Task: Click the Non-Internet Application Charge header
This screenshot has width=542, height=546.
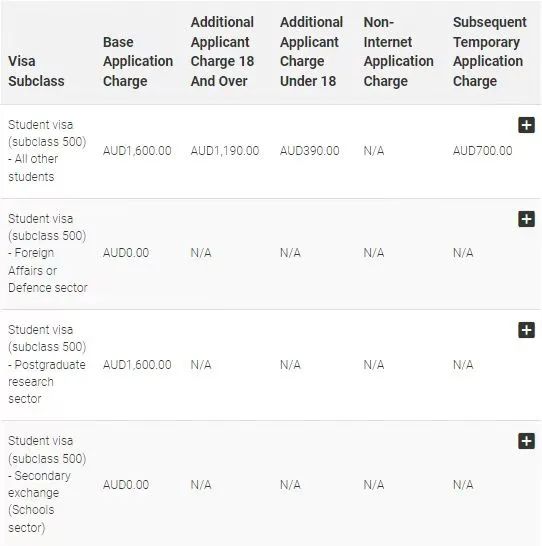Action: [398, 52]
